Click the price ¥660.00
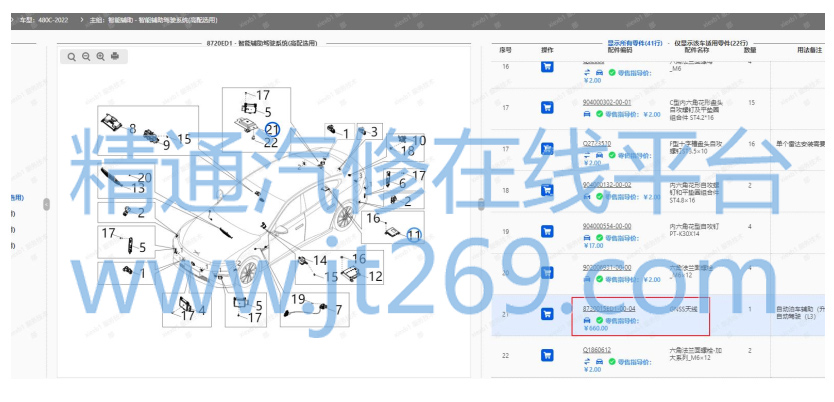The width and height of the screenshot is (834, 402). (x=596, y=328)
